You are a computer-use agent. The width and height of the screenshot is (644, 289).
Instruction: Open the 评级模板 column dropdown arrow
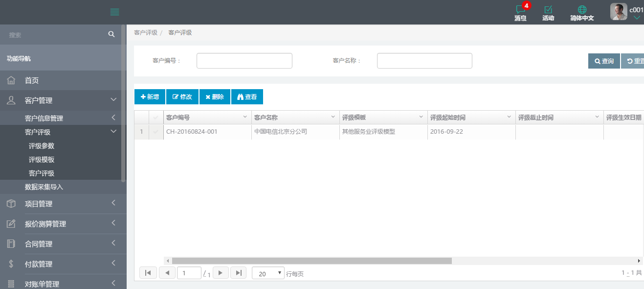pos(421,117)
